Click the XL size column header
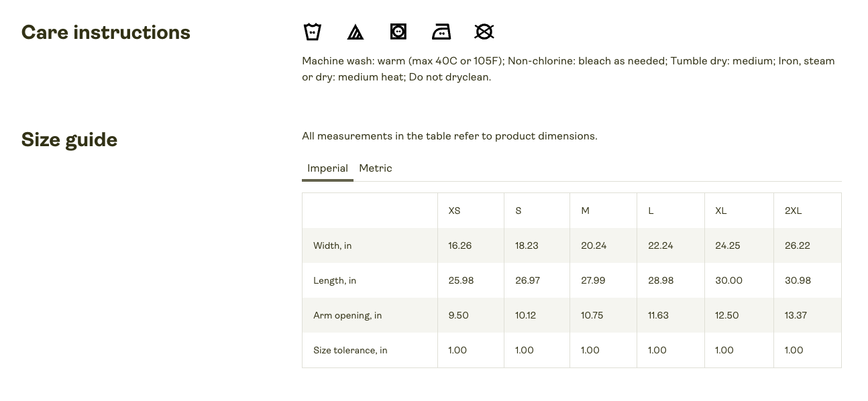 (x=721, y=211)
